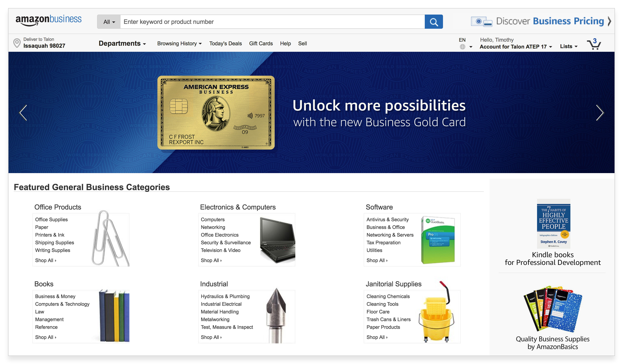Click the delivery location pin icon
The height and width of the screenshot is (364, 623).
click(x=17, y=42)
